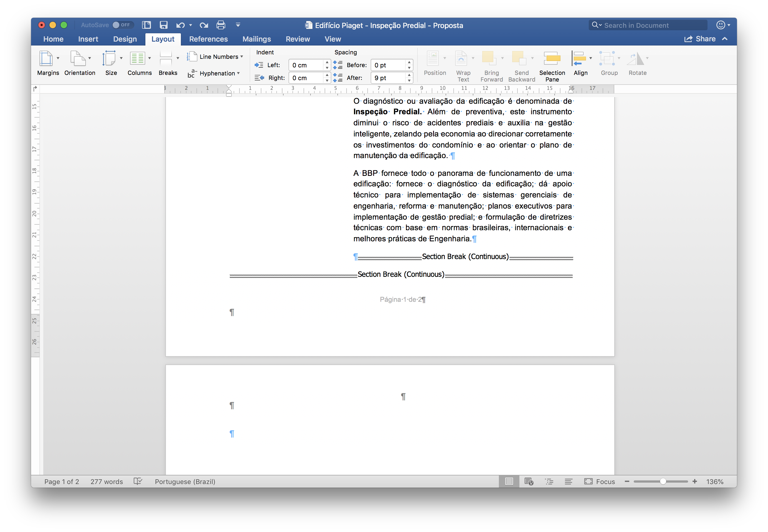Click the zoom slider handle
The height and width of the screenshot is (532, 768).
coord(663,481)
